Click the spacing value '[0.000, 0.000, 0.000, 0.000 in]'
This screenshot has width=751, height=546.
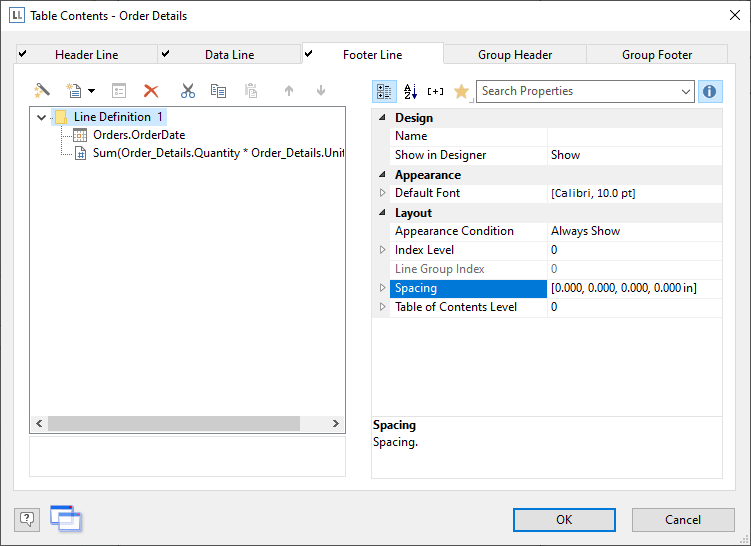tap(624, 288)
